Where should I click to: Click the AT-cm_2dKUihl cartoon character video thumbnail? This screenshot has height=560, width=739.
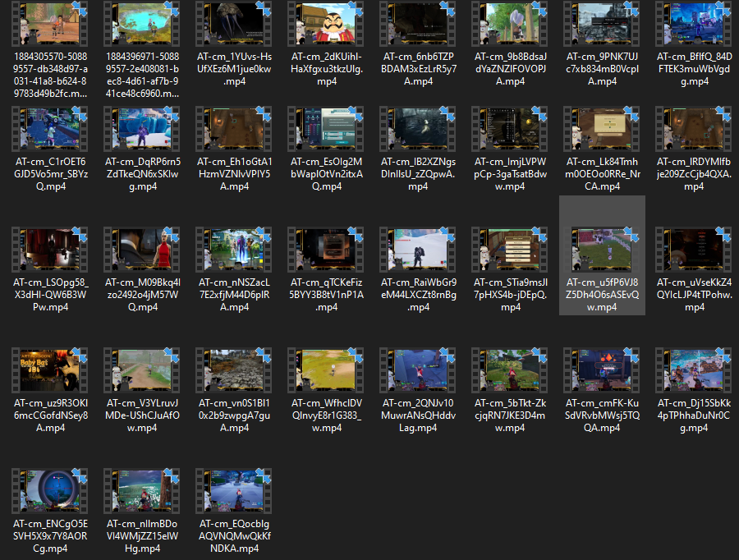pos(326,25)
